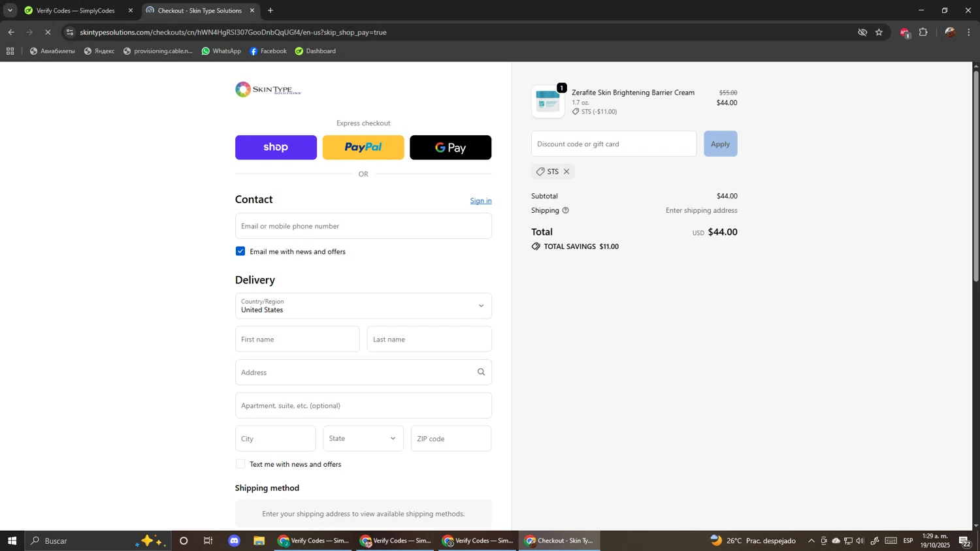
Task: Click the Skin Type Solutions logo
Action: click(268, 89)
